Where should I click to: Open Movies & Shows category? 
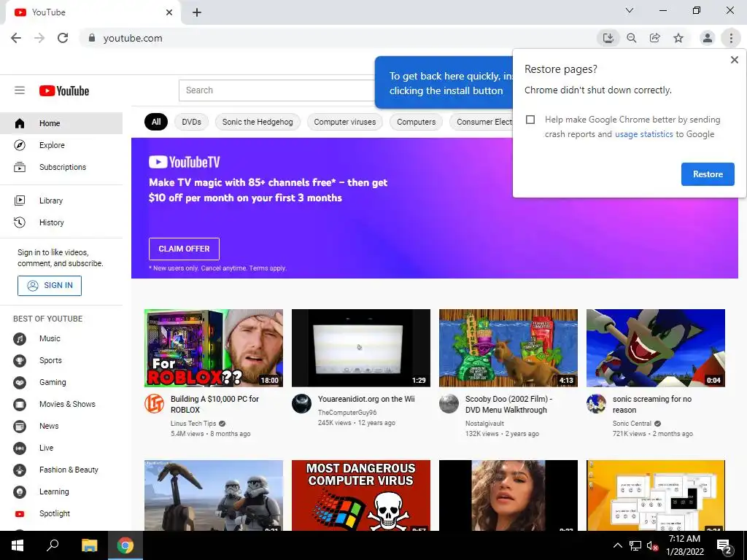point(61,404)
